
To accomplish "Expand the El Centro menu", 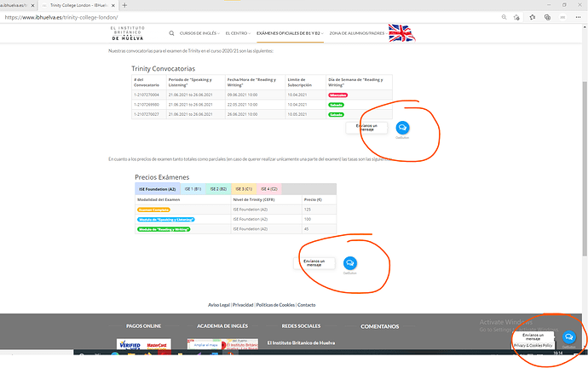I will (238, 33).
